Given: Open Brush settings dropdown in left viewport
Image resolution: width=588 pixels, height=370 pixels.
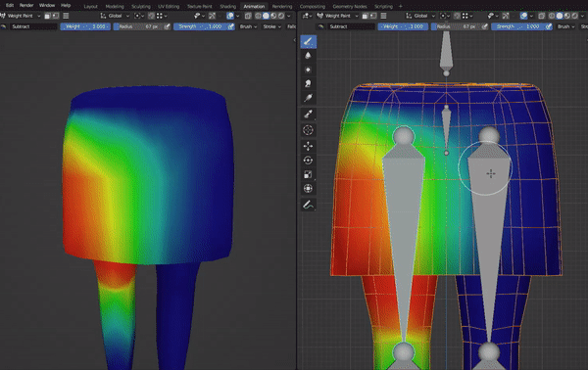Looking at the screenshot, I should click(x=248, y=26).
